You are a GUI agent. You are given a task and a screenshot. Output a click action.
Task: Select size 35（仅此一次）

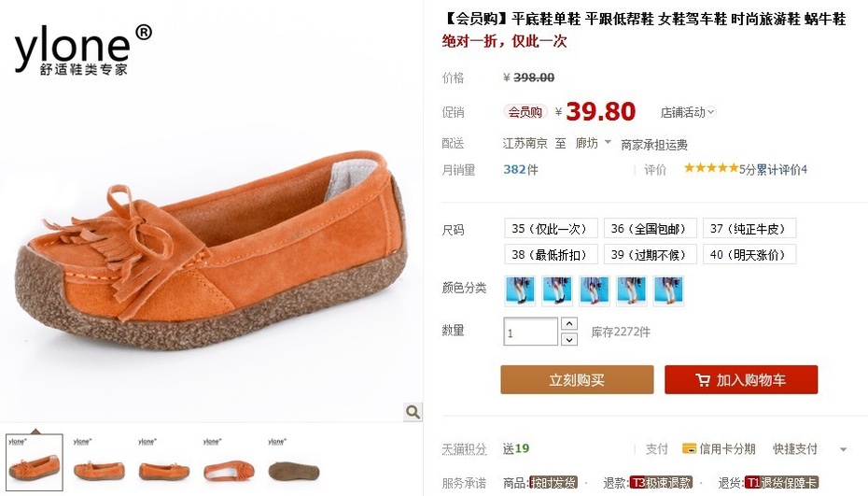pyautogui.click(x=551, y=228)
